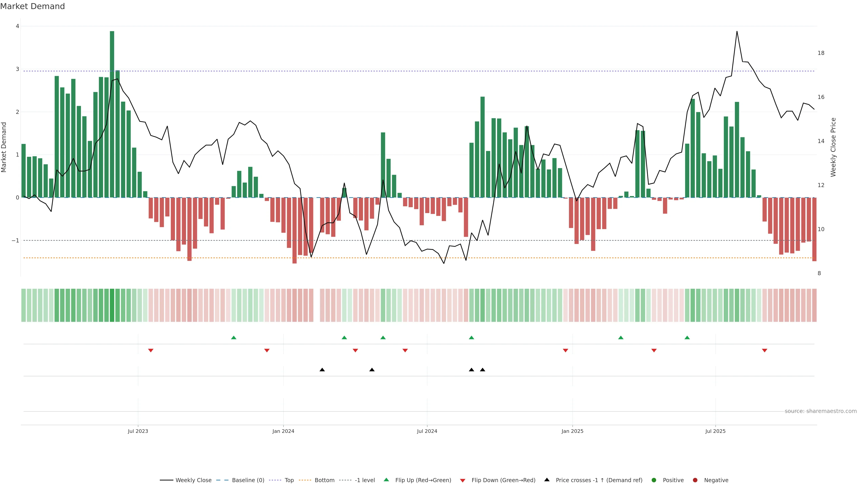This screenshot has height=488, width=868.
Task: Toggle the -1 level legend item
Action: (x=365, y=480)
